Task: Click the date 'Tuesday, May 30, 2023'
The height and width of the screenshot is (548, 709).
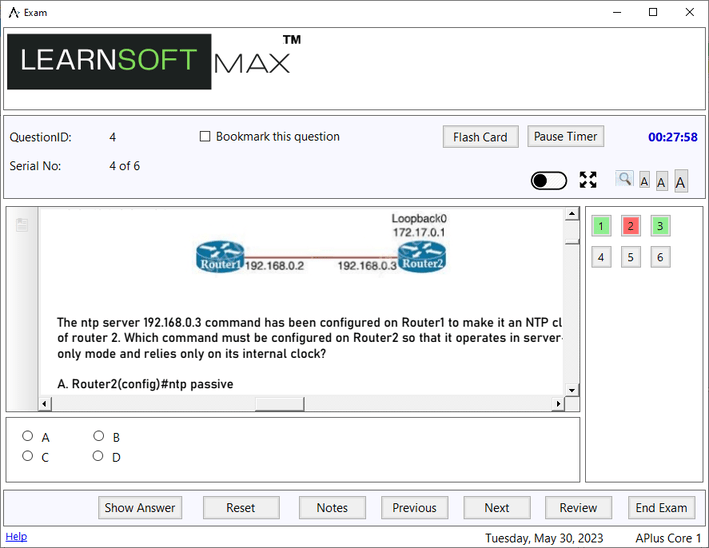Action: [544, 538]
